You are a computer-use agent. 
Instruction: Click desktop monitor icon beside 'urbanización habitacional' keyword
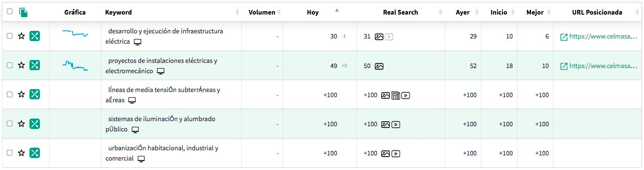coord(141,159)
